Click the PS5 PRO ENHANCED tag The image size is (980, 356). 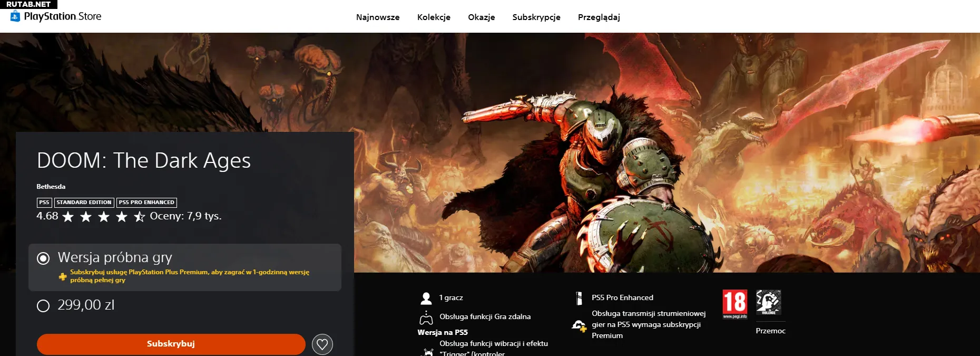coord(146,203)
